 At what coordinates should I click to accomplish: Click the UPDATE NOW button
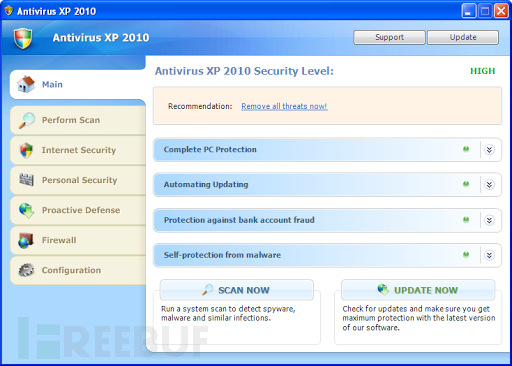[x=418, y=290]
